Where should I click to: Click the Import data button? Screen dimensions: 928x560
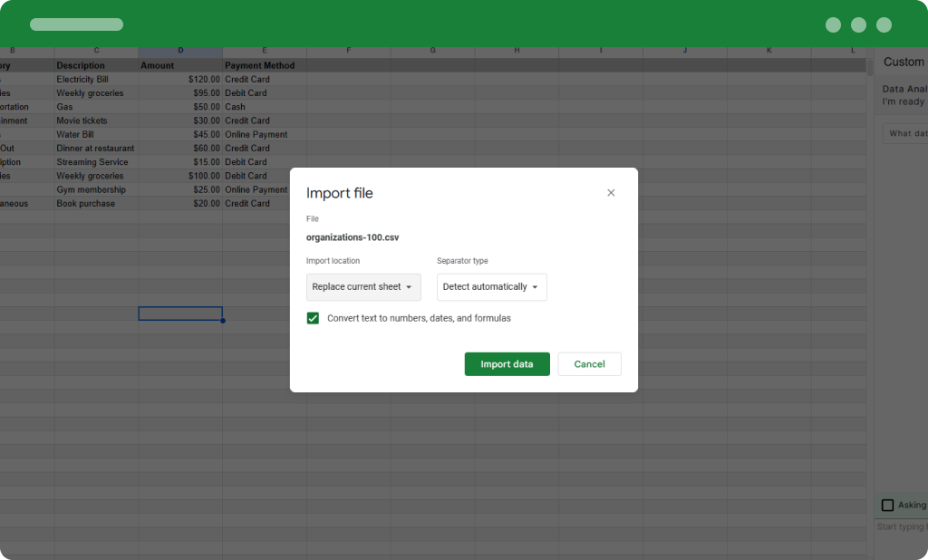[507, 363]
